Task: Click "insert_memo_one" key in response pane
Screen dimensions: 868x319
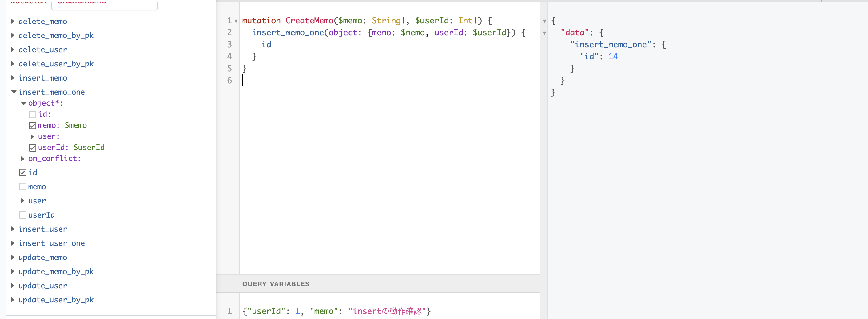Action: (x=611, y=45)
